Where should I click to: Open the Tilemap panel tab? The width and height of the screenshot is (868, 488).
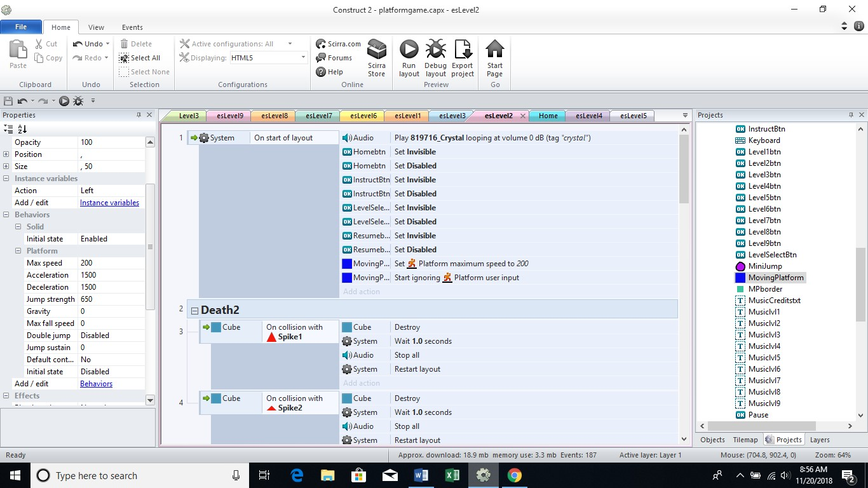pyautogui.click(x=745, y=440)
